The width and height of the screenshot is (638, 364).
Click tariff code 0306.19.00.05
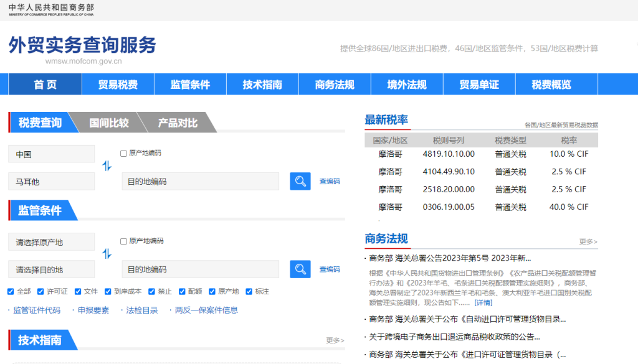[449, 207]
